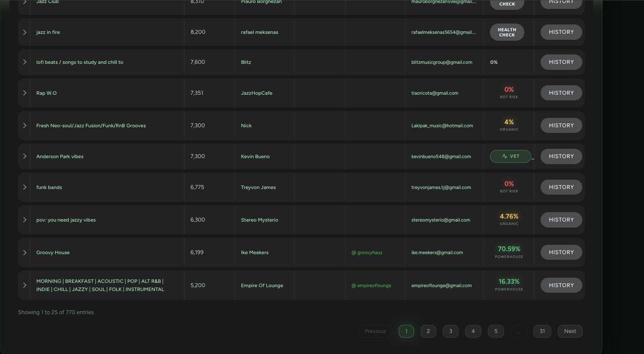Click follower count 6,775

197,187
